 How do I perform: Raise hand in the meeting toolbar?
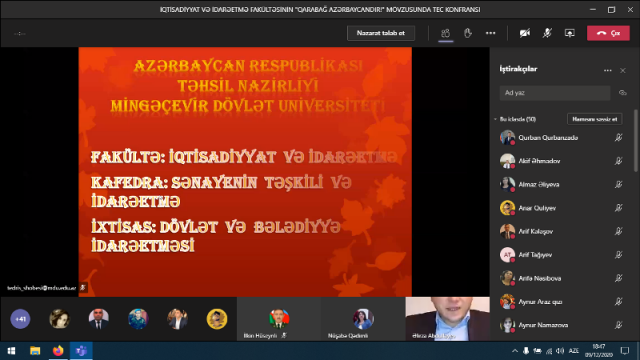(x=468, y=33)
